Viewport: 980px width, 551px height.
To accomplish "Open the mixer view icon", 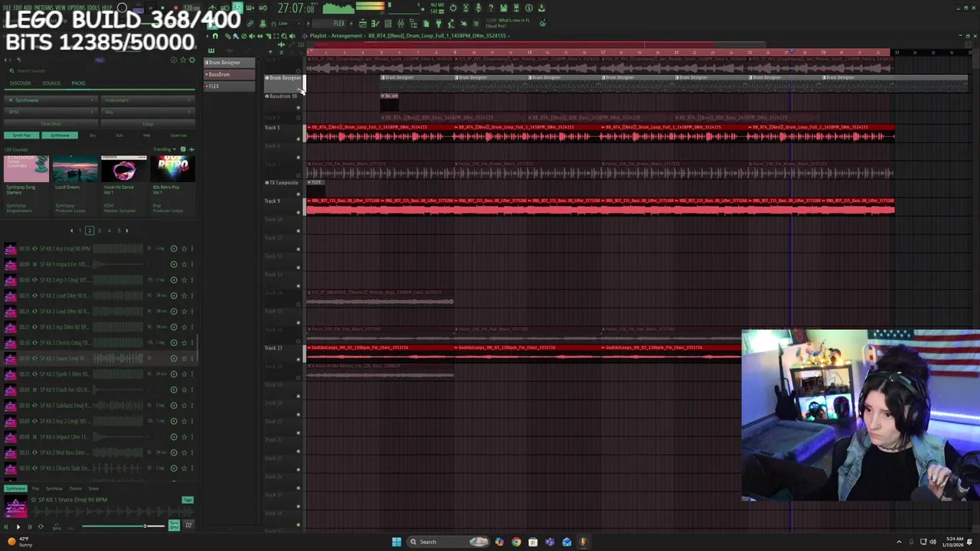I will tap(401, 23).
